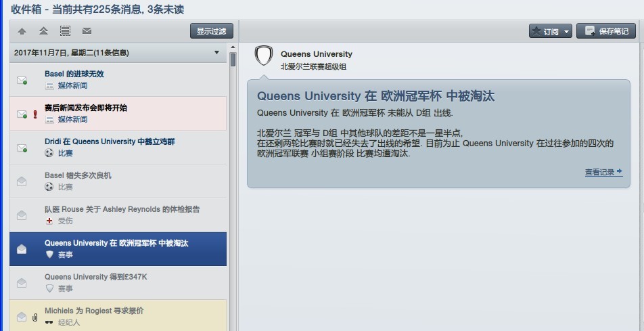Click football icon under Basel 错失多次良机
Image resolution: width=644 pixels, height=331 pixels.
49,187
